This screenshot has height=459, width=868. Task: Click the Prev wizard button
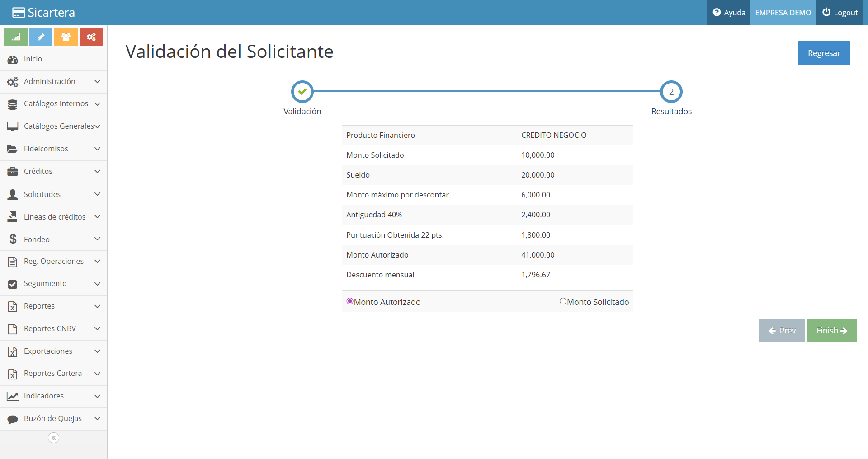click(782, 331)
